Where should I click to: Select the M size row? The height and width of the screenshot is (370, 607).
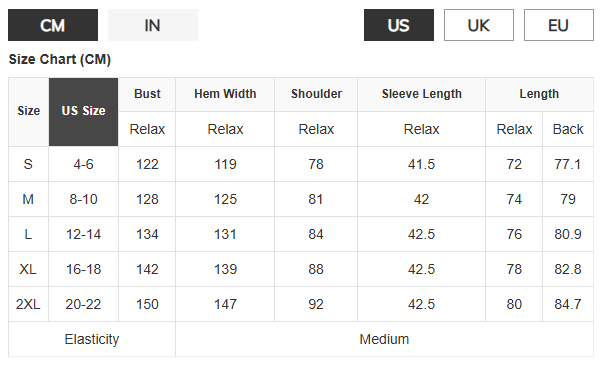pos(301,199)
